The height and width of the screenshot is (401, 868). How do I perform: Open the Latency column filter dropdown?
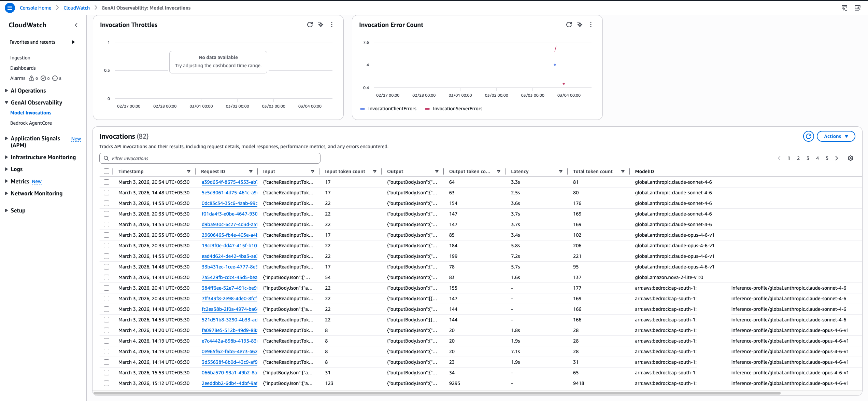pos(560,171)
